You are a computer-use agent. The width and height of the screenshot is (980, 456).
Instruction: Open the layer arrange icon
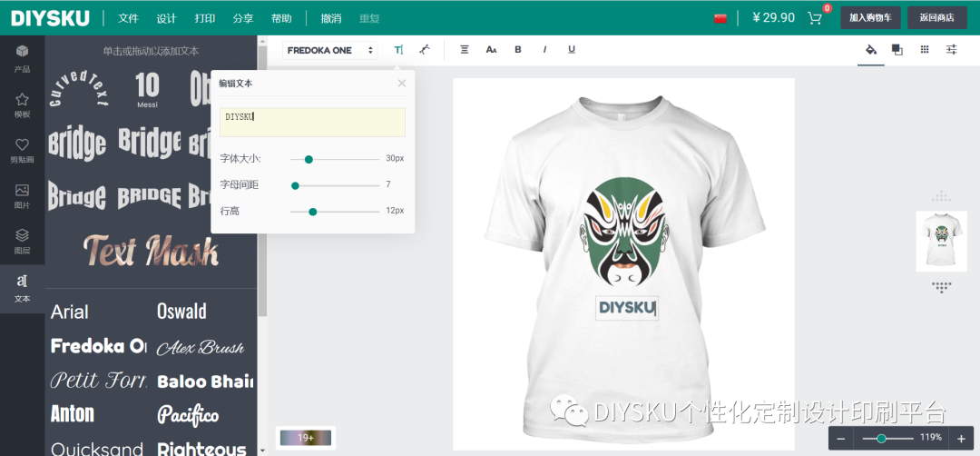[897, 50]
